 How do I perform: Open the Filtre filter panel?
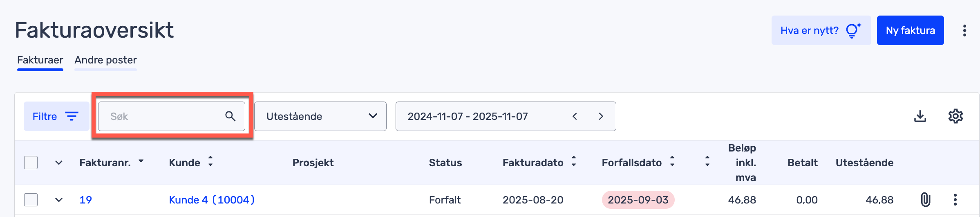point(56,116)
